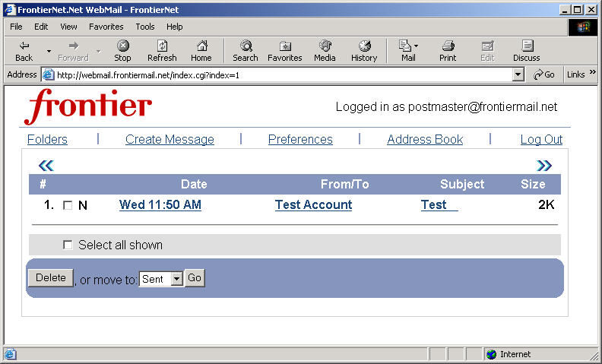Image resolution: width=602 pixels, height=364 pixels.
Task: Open the Favorites menu
Action: [x=106, y=27]
